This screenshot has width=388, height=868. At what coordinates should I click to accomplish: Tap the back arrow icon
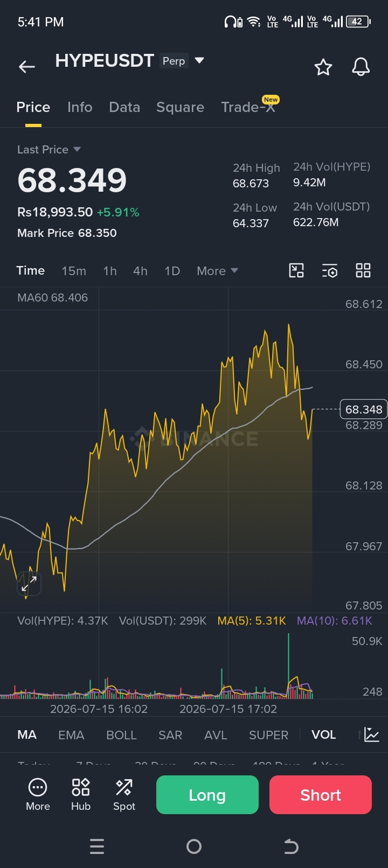point(27,67)
